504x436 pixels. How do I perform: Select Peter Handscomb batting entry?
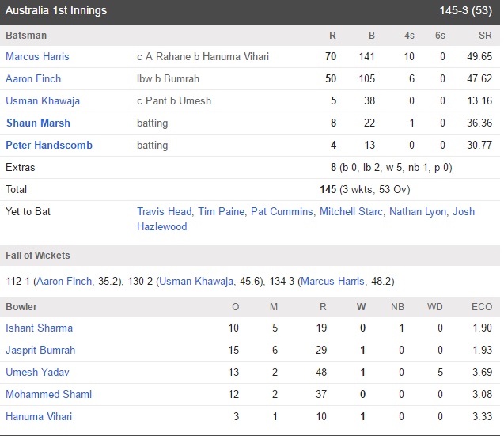[x=49, y=146]
